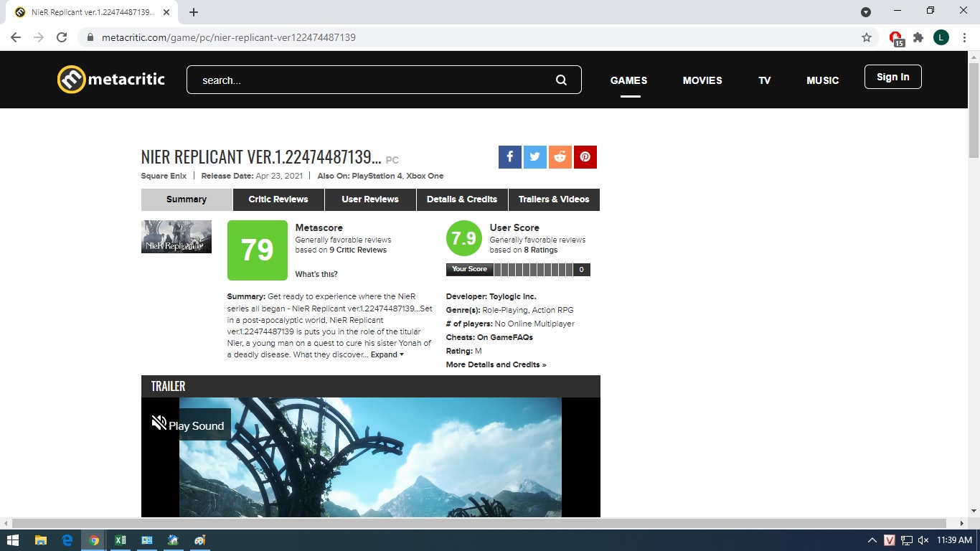The height and width of the screenshot is (551, 980).
Task: Switch to the Summary tab
Action: (187, 199)
